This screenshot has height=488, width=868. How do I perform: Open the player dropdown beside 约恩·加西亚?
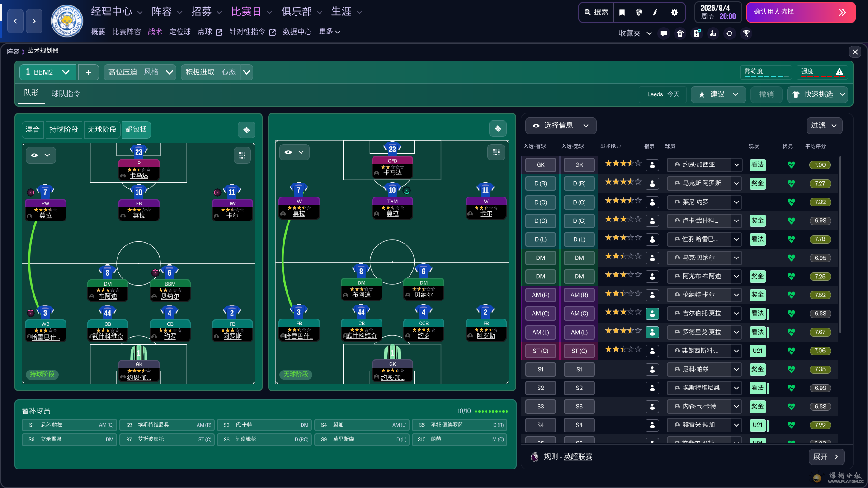(x=736, y=165)
